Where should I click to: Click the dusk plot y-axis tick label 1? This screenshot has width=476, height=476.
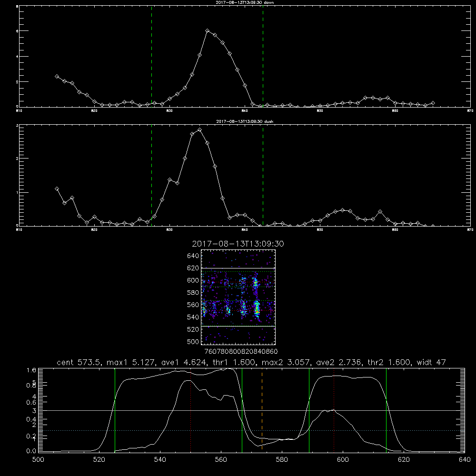(x=17, y=192)
